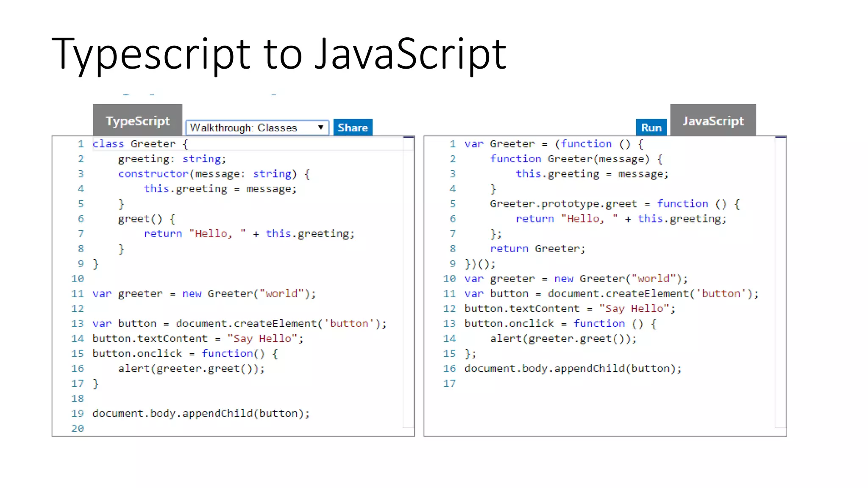Click 'this.greeting = message;' on JavaScript line 3
The width and height of the screenshot is (868, 488).
[x=592, y=174]
